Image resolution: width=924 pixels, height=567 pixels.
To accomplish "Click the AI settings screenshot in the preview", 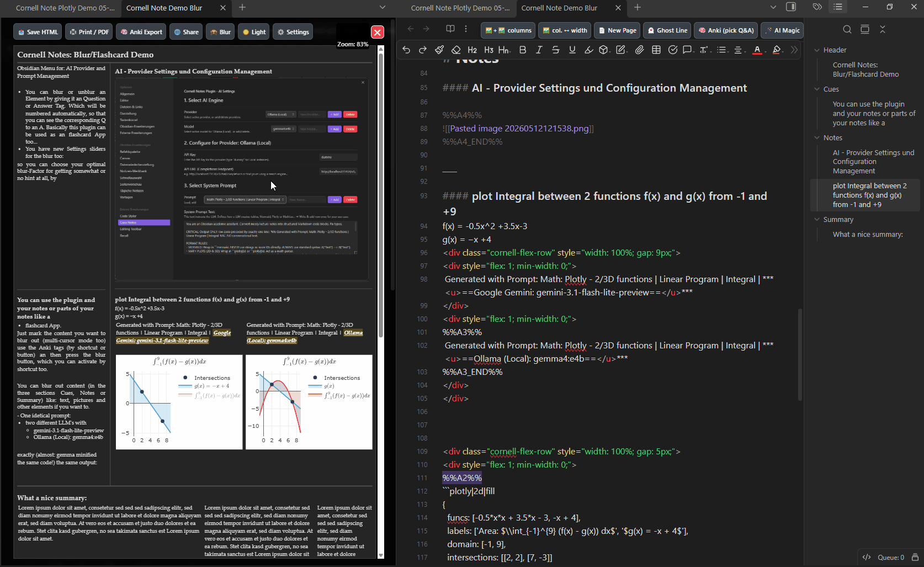I will pos(241,179).
